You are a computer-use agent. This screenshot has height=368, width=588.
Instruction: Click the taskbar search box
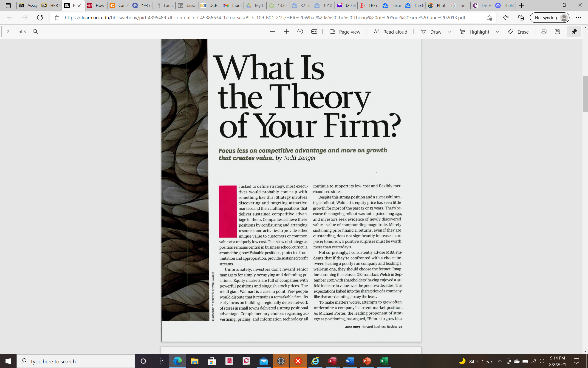point(76,361)
